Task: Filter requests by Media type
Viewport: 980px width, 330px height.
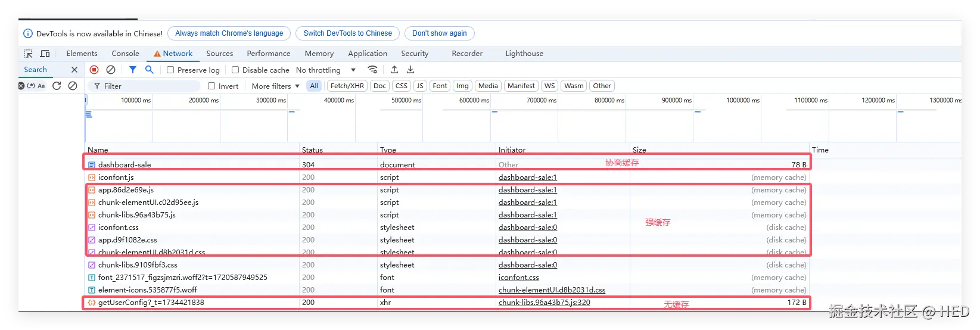Action: 488,86
